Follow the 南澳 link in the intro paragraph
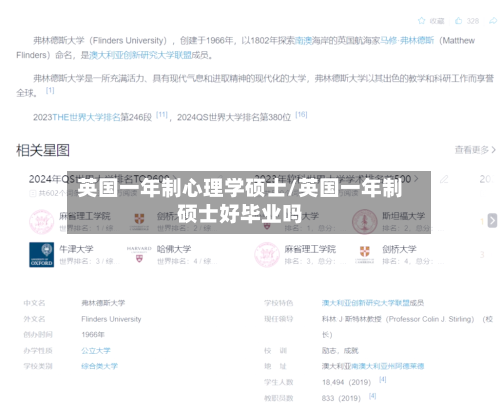500x405 pixels. [303, 41]
